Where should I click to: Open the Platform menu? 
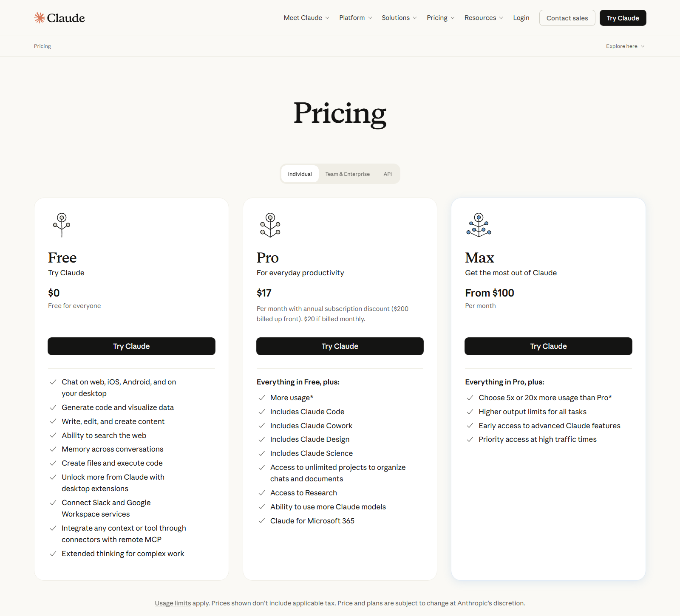356,18
